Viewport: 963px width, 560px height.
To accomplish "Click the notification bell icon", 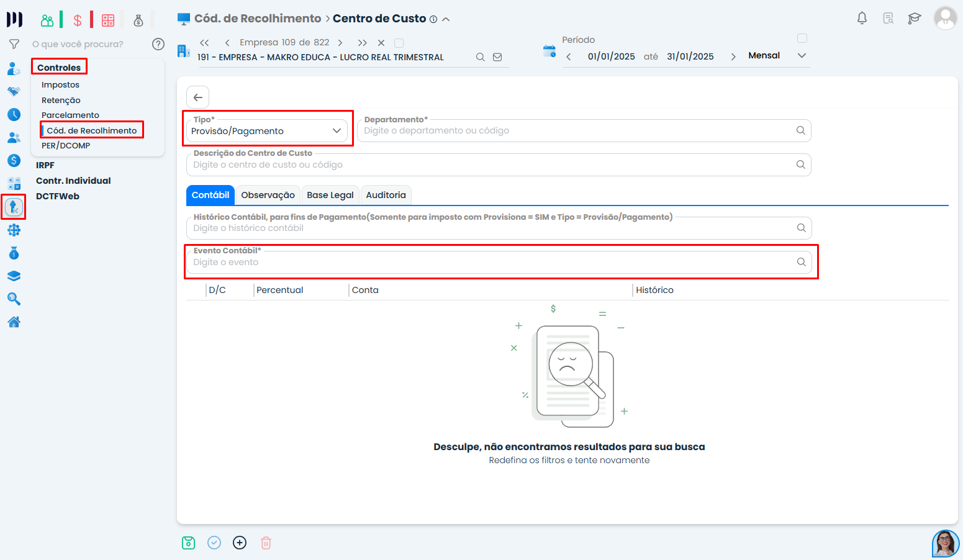I will [862, 18].
